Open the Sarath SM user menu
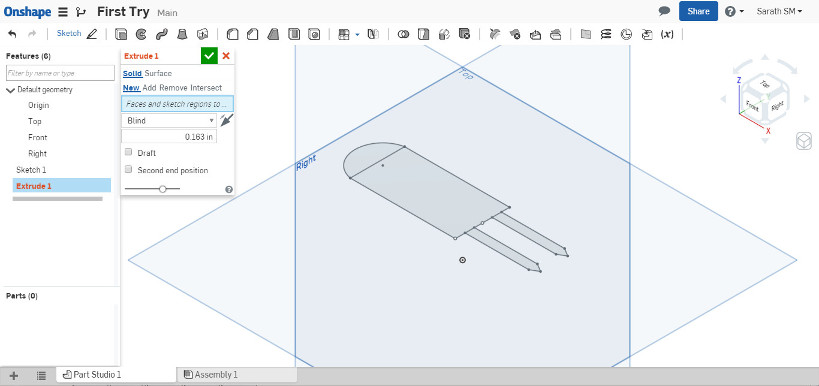This screenshot has width=819, height=386. pos(779,11)
